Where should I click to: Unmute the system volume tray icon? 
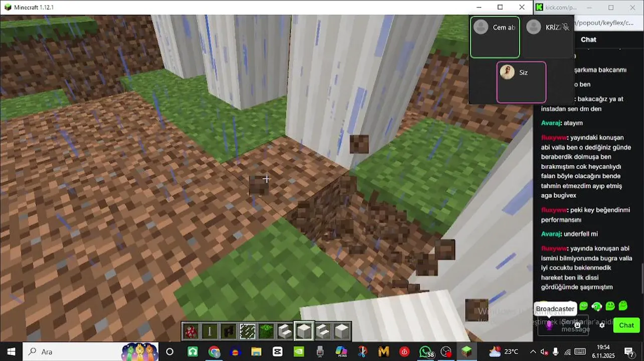coord(544,351)
